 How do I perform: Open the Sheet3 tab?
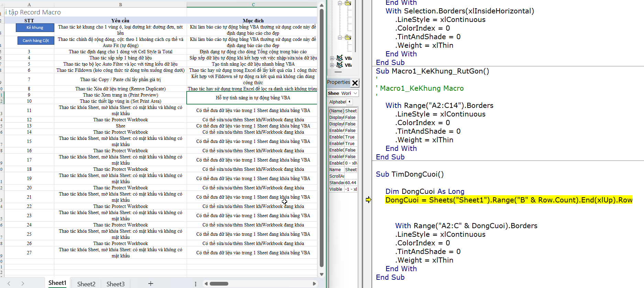(x=116, y=284)
